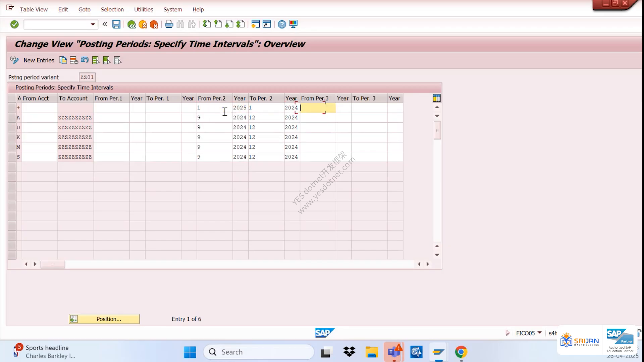Image resolution: width=644 pixels, height=362 pixels.
Task: Open table column settings icon
Action: click(x=437, y=98)
